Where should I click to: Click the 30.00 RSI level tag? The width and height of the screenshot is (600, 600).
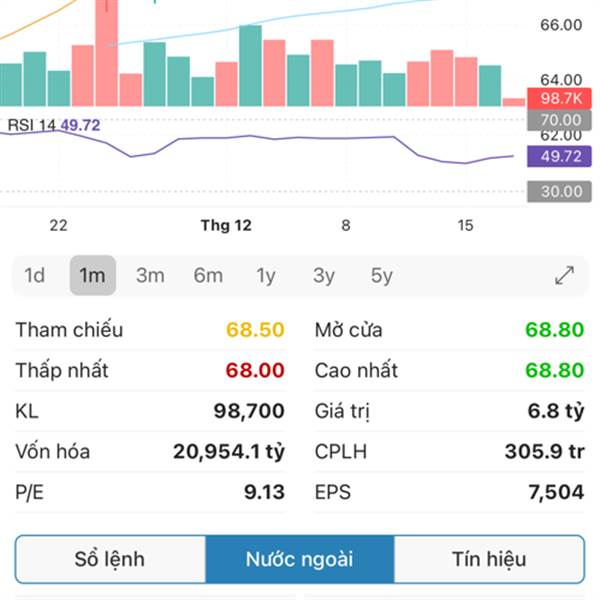tap(559, 191)
